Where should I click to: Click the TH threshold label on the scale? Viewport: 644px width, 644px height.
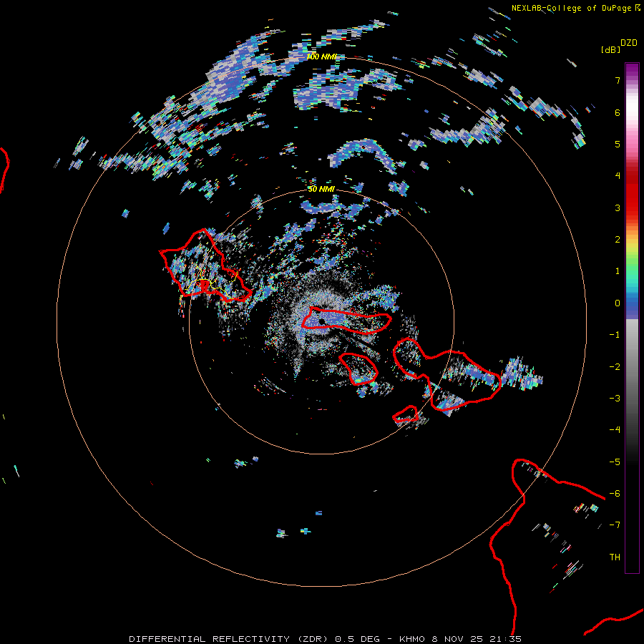pyautogui.click(x=615, y=557)
